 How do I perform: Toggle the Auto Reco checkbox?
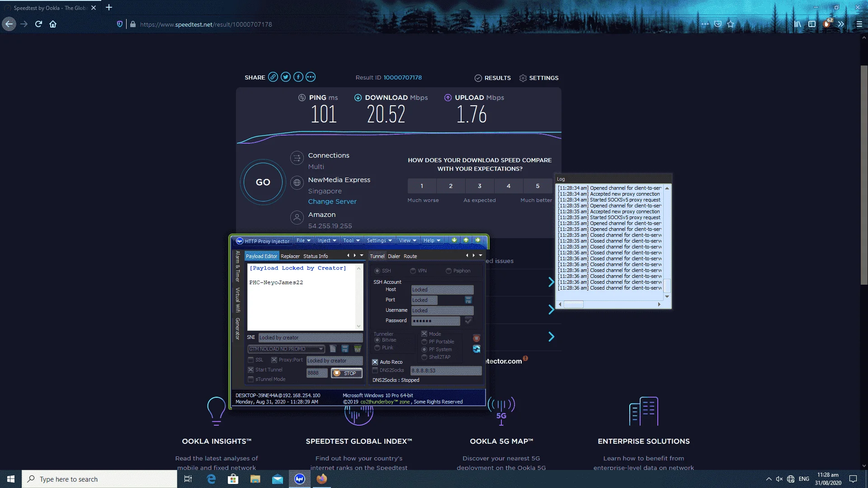coord(375,362)
